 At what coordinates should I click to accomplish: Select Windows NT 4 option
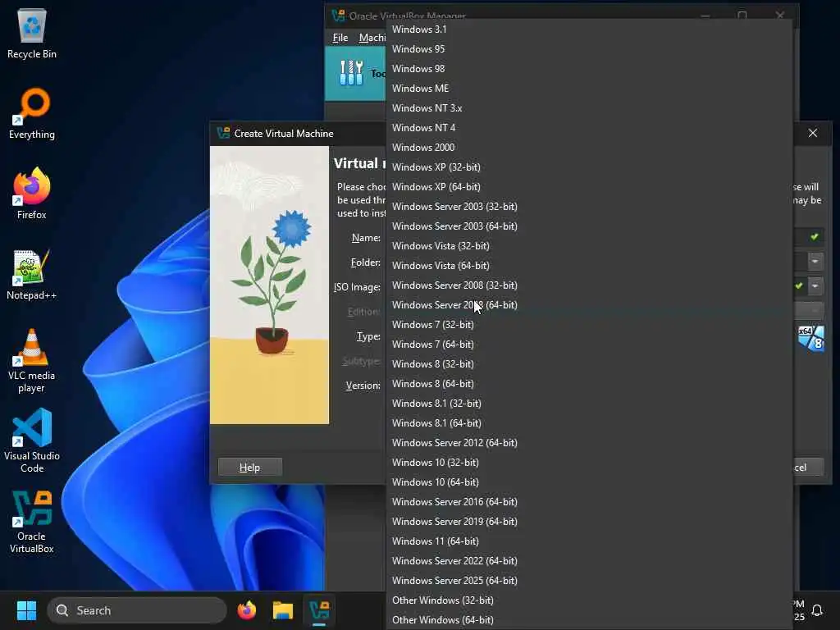(x=589, y=127)
